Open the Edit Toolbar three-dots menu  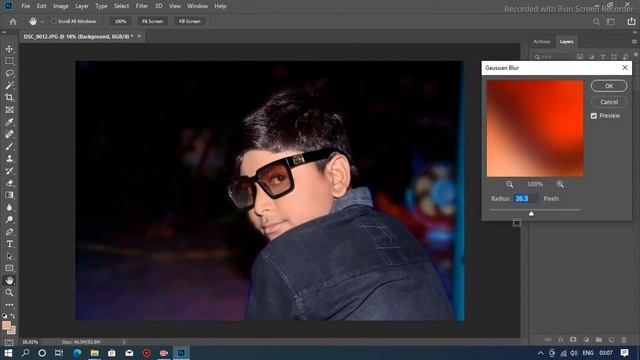9,304
